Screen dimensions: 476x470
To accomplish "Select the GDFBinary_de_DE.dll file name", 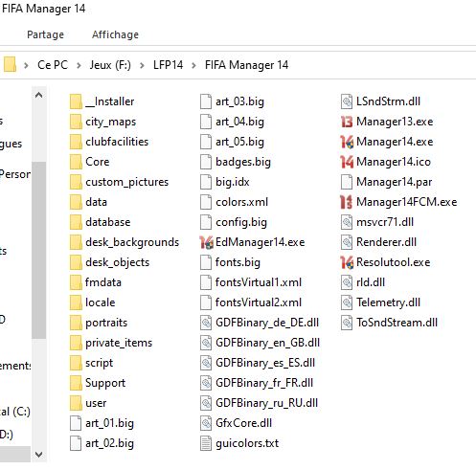I will click(x=267, y=323).
